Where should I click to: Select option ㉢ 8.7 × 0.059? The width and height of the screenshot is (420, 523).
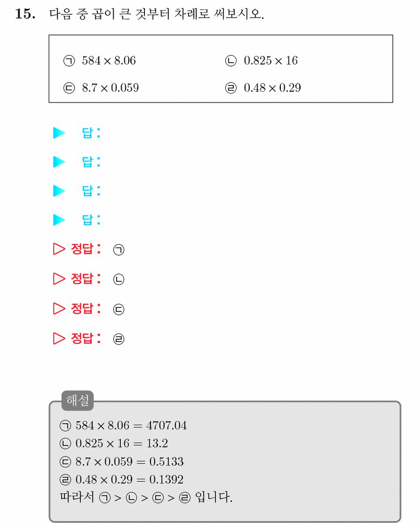[x=101, y=88]
